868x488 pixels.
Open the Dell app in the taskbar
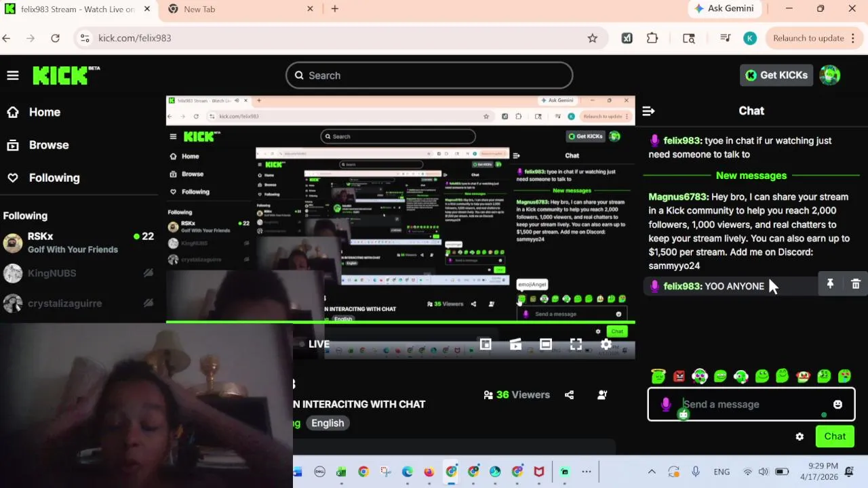319,472
